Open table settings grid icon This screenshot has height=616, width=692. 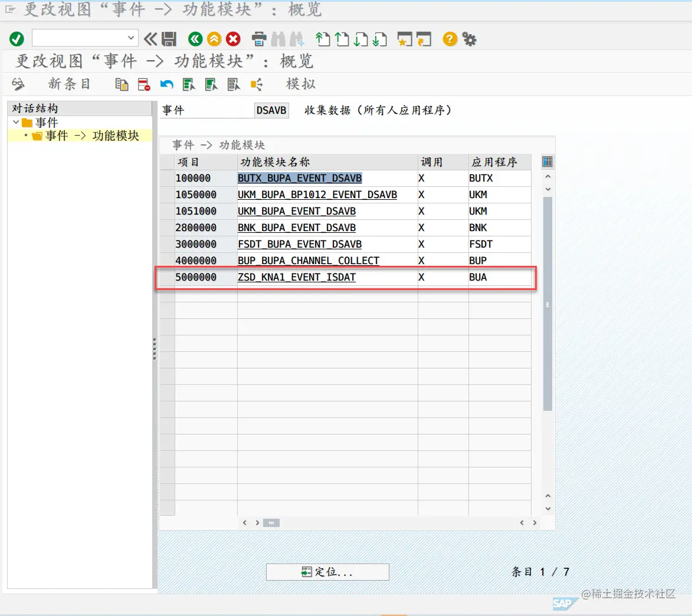point(547,162)
